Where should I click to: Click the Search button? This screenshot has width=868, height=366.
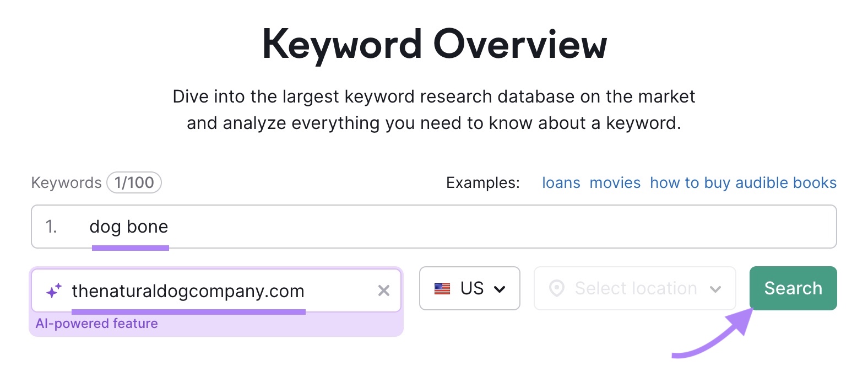pos(793,288)
